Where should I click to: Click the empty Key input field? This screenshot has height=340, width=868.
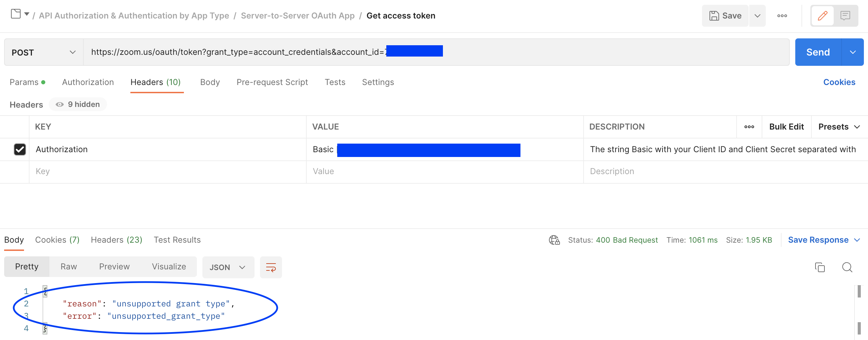point(167,171)
